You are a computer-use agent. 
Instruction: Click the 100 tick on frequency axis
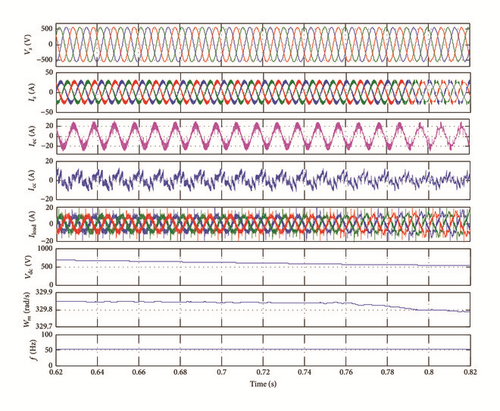(48, 335)
